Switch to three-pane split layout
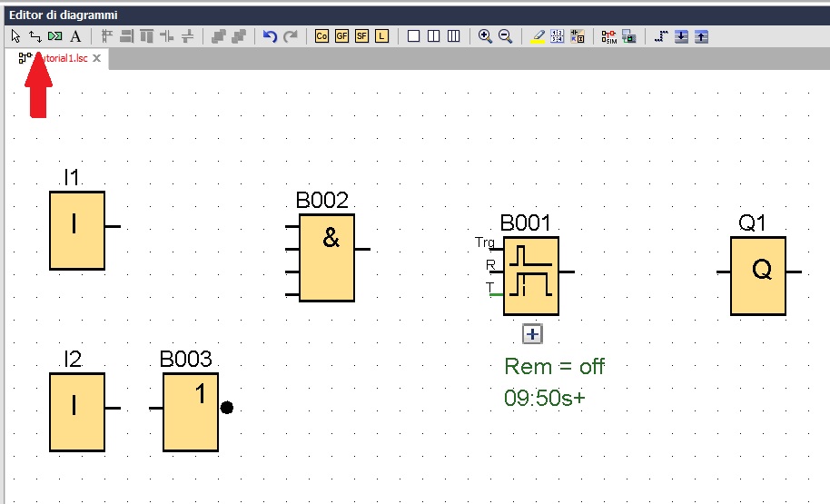The height and width of the screenshot is (504, 830). pyautogui.click(x=453, y=36)
